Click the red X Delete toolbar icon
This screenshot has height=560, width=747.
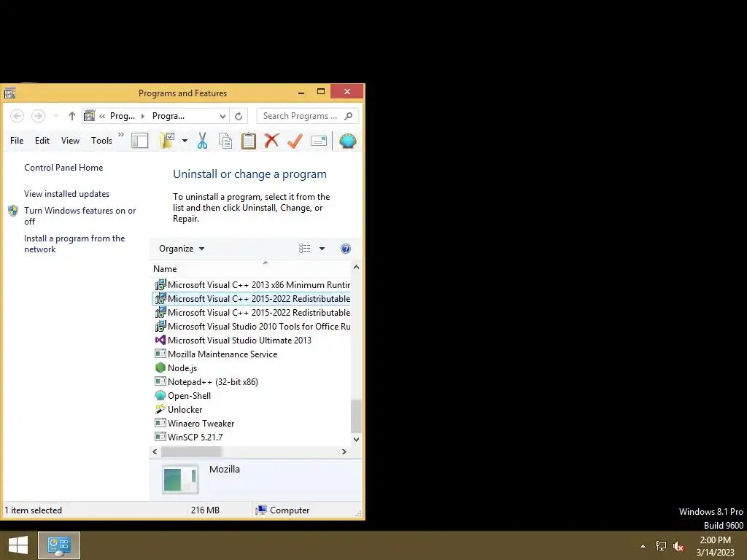[271, 141]
